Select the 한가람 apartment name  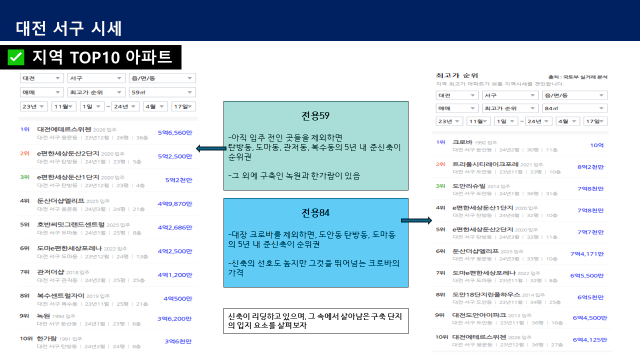point(47,338)
